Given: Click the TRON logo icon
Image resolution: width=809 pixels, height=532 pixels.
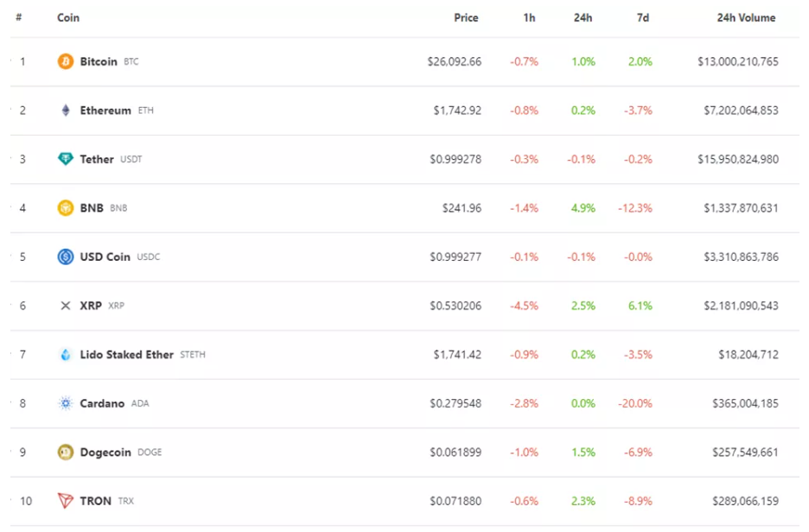Looking at the screenshot, I should (65, 501).
